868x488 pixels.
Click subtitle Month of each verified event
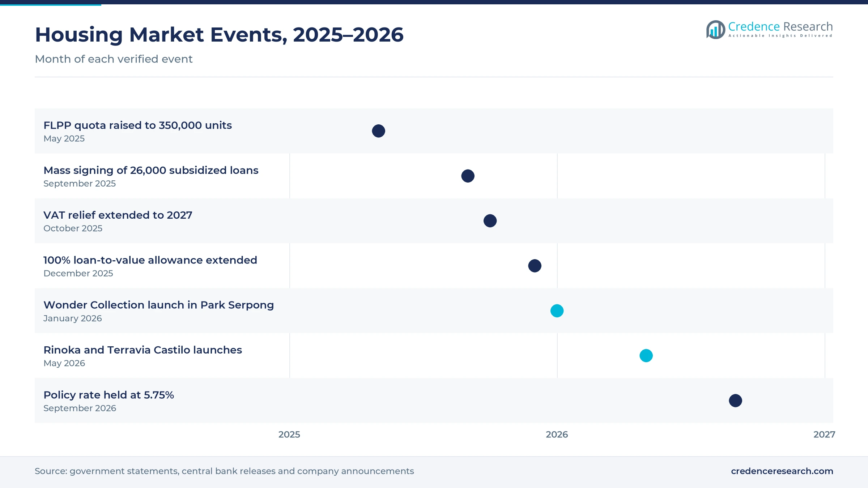(114, 59)
